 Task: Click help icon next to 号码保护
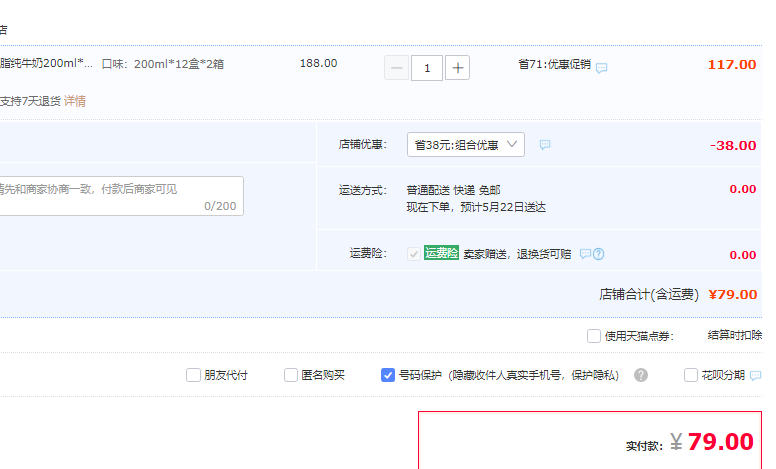(x=641, y=375)
